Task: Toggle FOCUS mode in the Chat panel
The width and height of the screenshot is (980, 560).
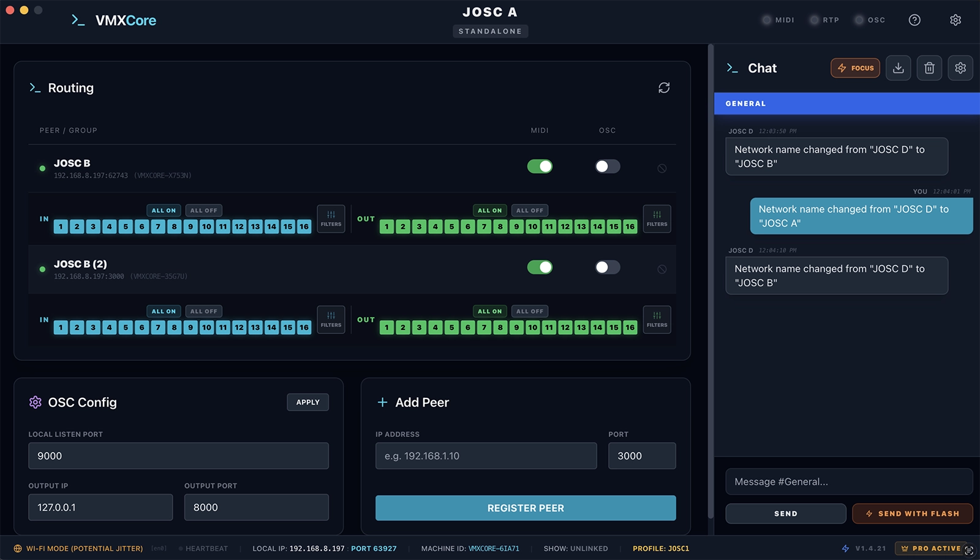Action: [855, 68]
